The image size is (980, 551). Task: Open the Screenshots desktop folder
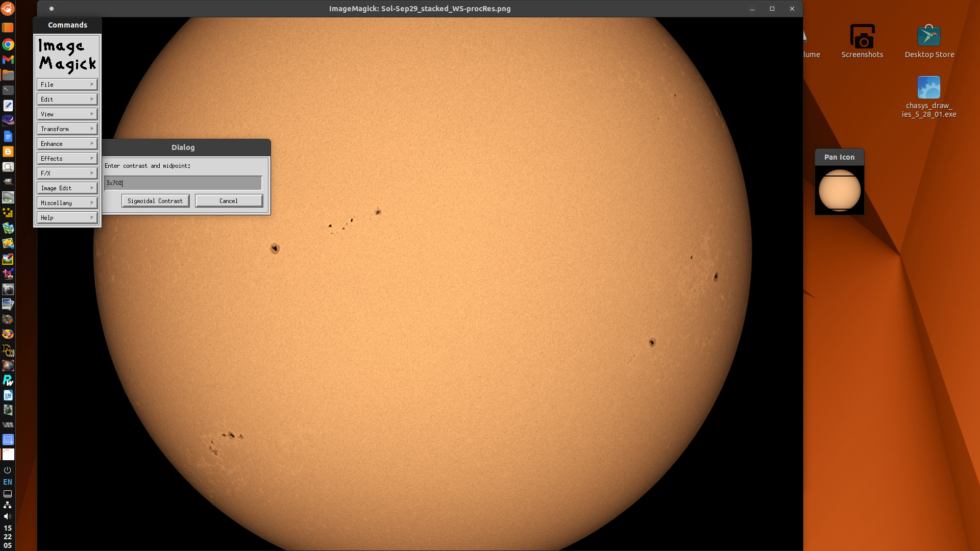point(862,41)
